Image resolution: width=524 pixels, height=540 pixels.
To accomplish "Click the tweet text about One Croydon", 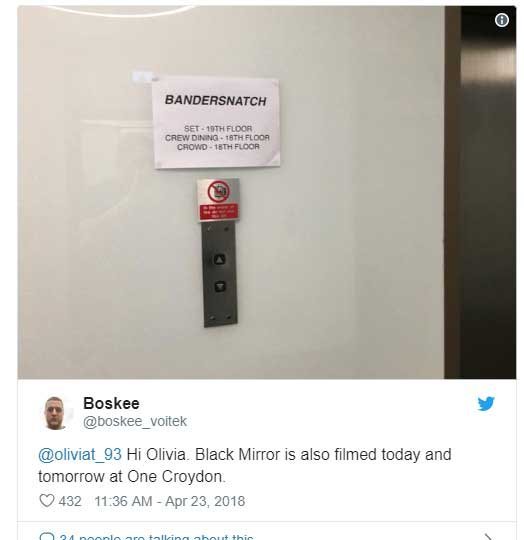I will [244, 465].
